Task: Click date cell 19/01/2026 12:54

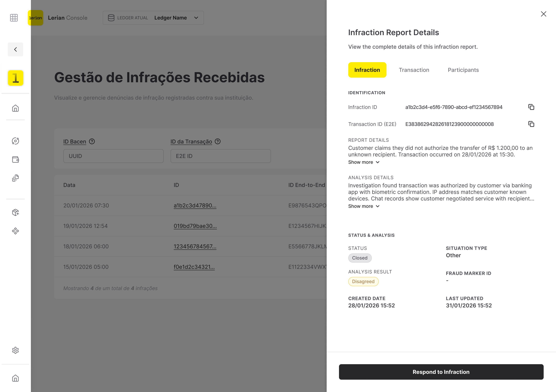Action: point(86,226)
